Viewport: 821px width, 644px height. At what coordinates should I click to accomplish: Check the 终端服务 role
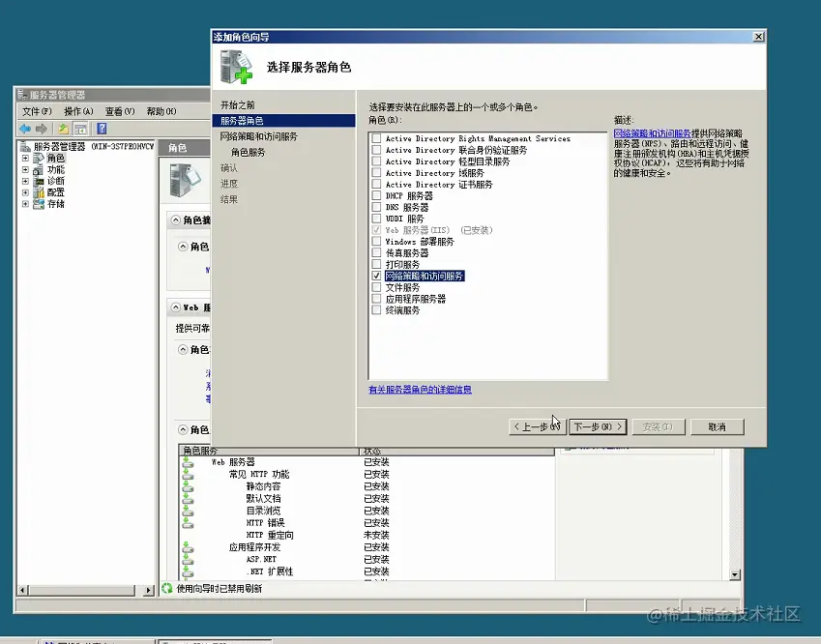pyautogui.click(x=376, y=310)
